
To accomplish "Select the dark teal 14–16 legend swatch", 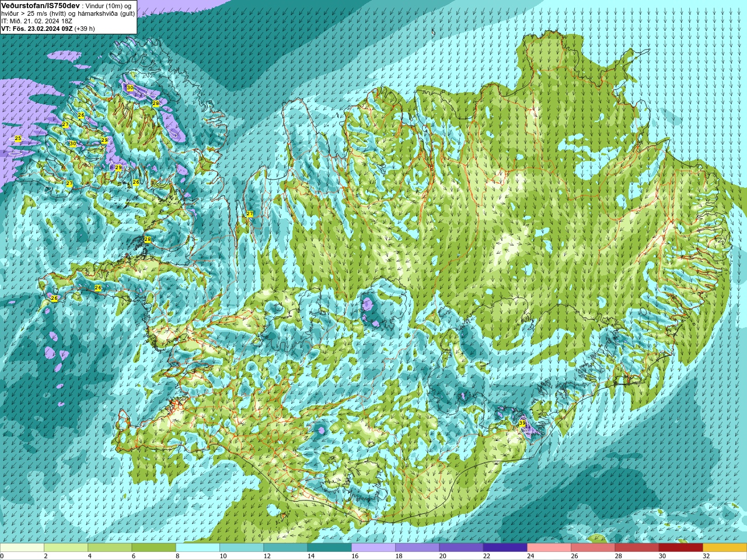I will 329,548.
